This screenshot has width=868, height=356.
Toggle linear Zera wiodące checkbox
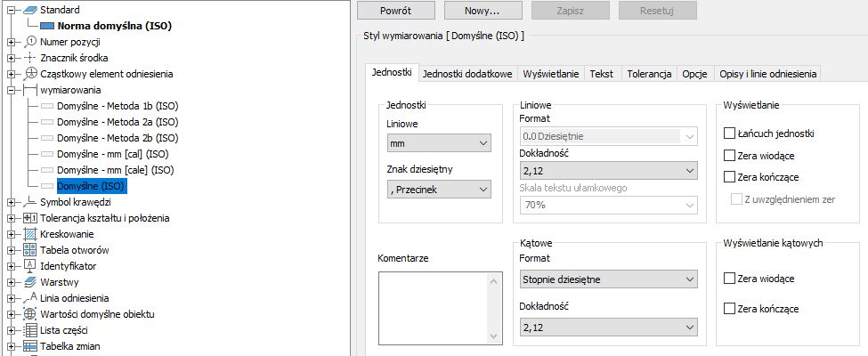point(731,155)
